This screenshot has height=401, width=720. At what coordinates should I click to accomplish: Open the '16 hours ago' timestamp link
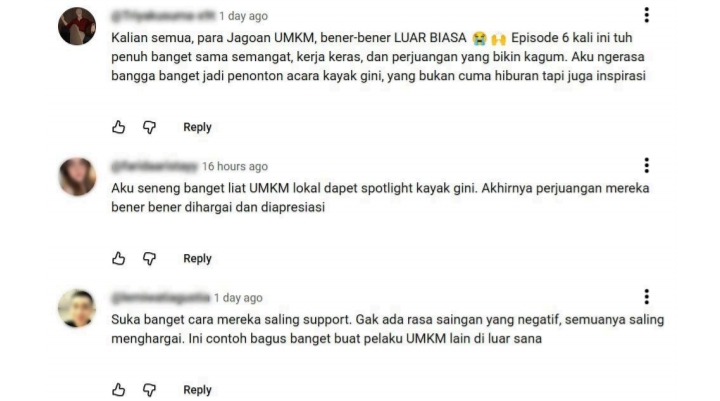[x=235, y=166]
